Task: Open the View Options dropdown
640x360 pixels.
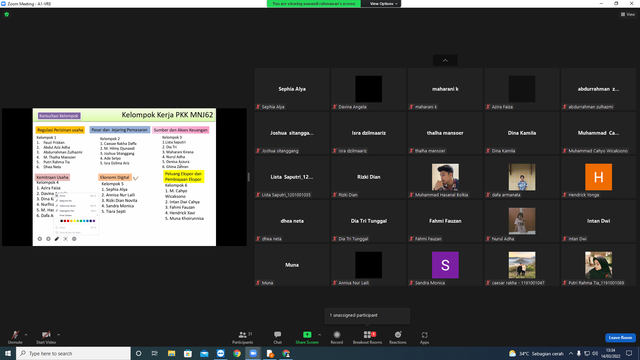Action: [x=382, y=4]
